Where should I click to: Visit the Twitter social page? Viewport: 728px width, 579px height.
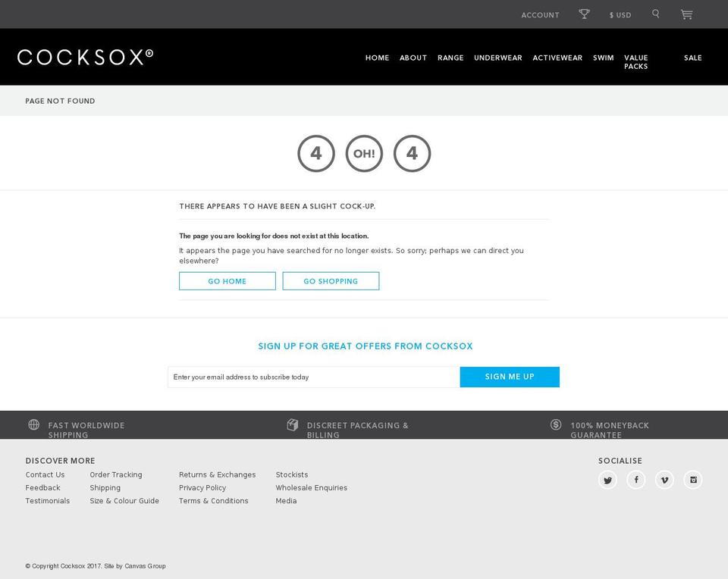(607, 480)
